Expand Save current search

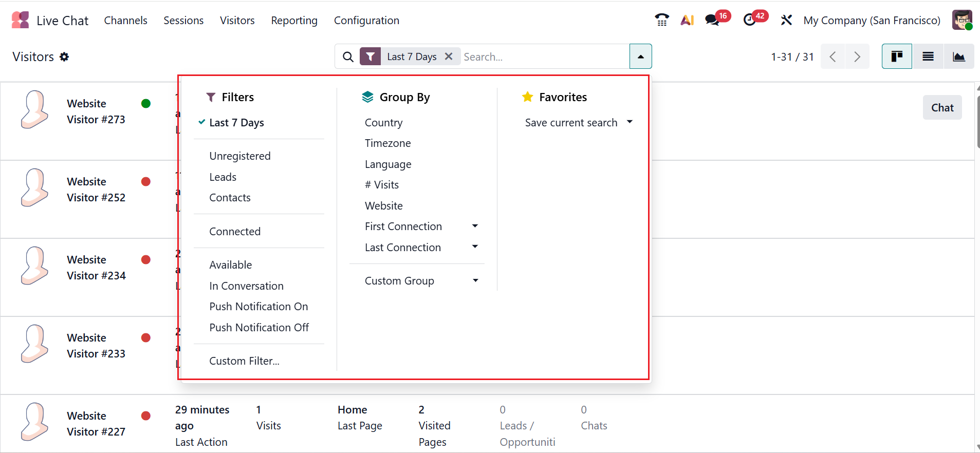pos(578,123)
